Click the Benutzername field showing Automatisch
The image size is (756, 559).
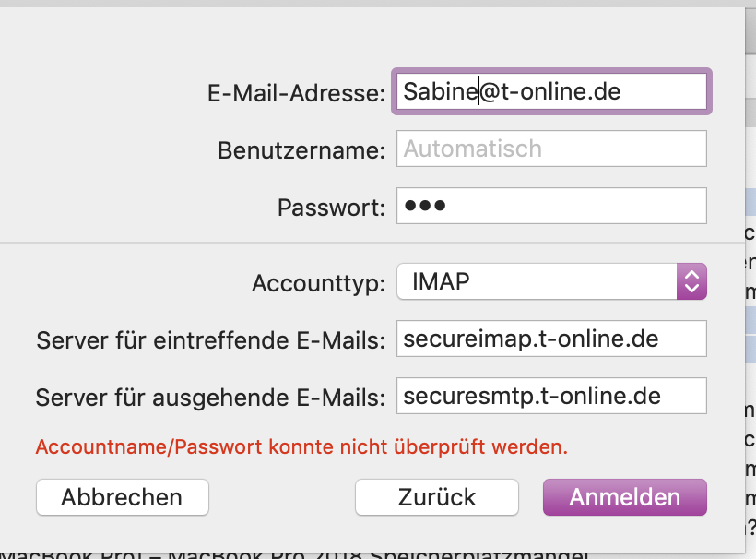click(551, 149)
